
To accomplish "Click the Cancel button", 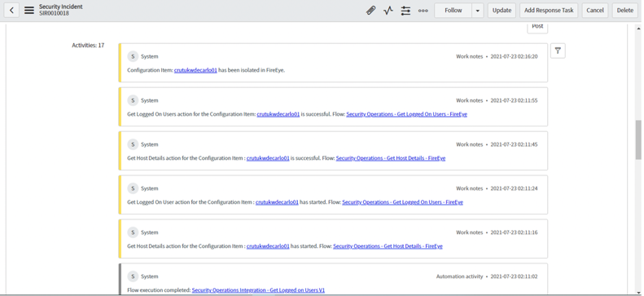I will 594,11.
